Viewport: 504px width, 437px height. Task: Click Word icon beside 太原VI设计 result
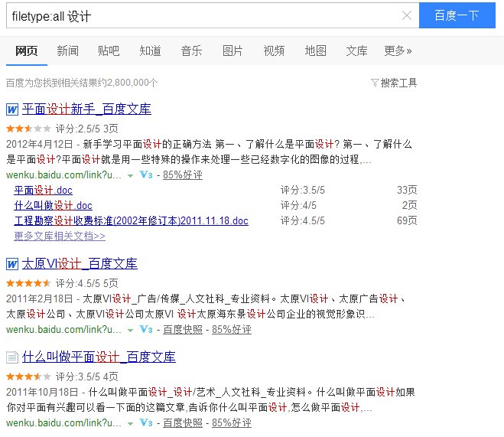coord(12,264)
